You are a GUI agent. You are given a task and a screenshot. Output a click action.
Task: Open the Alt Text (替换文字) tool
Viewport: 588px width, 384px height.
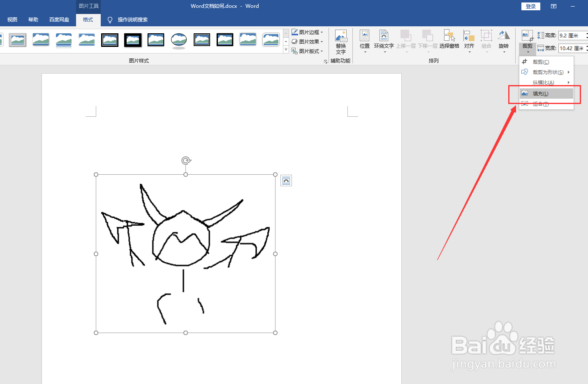point(340,42)
